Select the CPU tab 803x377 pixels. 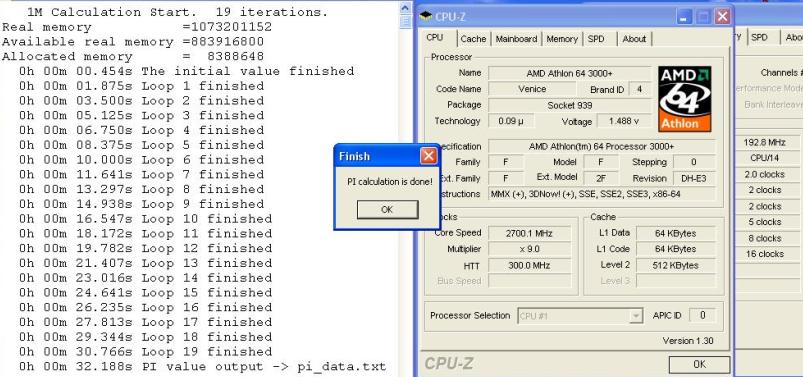435,38
